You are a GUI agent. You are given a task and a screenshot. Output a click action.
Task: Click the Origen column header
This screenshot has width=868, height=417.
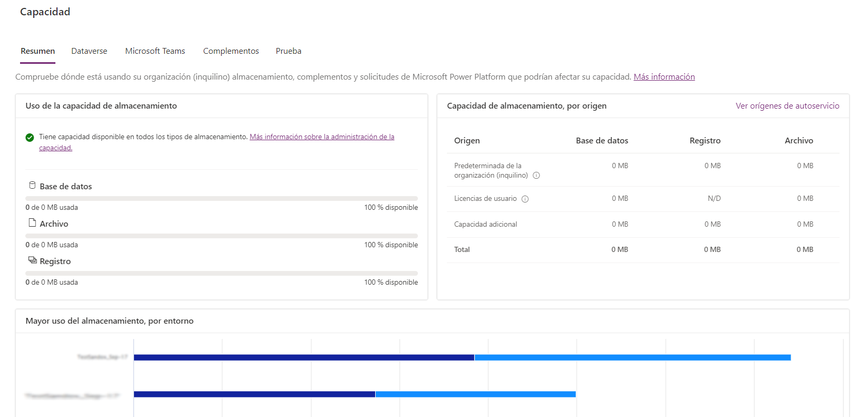[467, 141]
